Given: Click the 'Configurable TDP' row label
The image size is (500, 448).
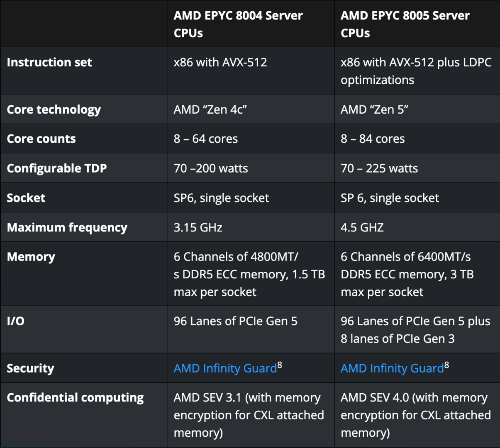Looking at the screenshot, I should [57, 168].
